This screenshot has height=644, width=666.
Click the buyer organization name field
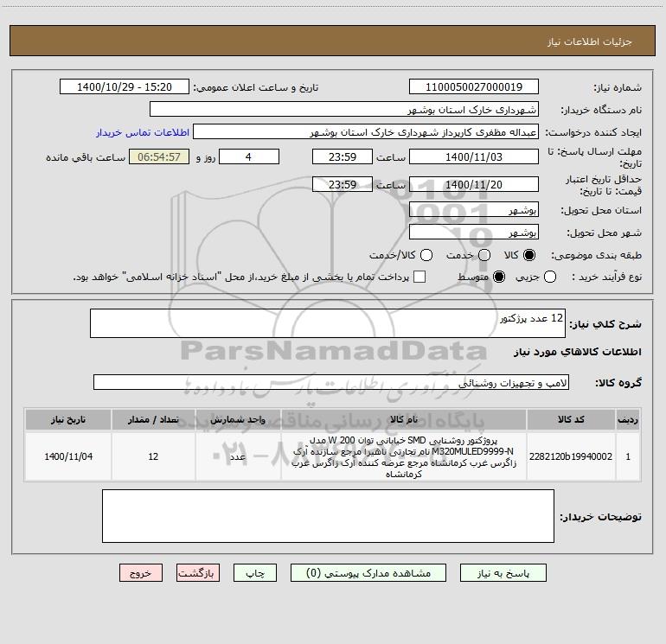(344, 109)
